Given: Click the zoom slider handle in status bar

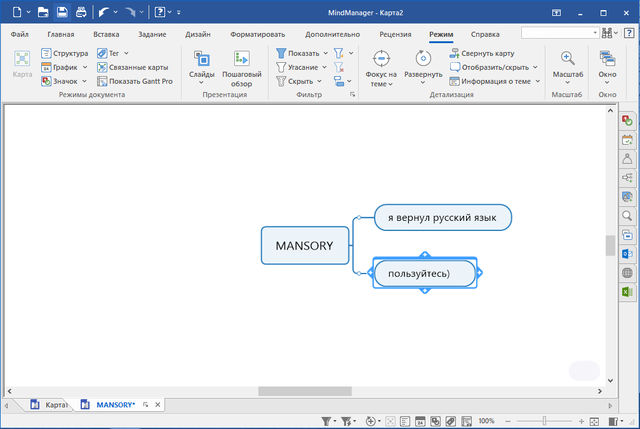Looking at the screenshot, I should (x=544, y=421).
